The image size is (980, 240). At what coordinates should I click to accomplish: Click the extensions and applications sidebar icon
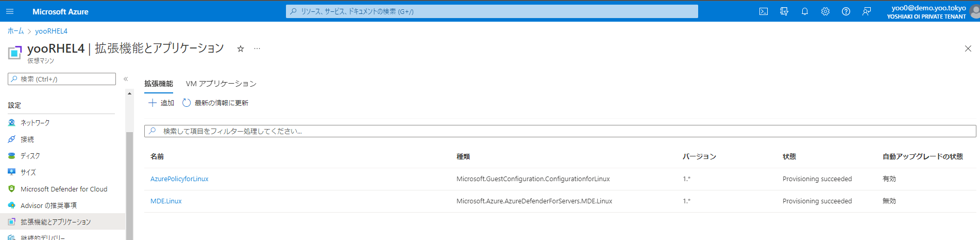point(12,222)
